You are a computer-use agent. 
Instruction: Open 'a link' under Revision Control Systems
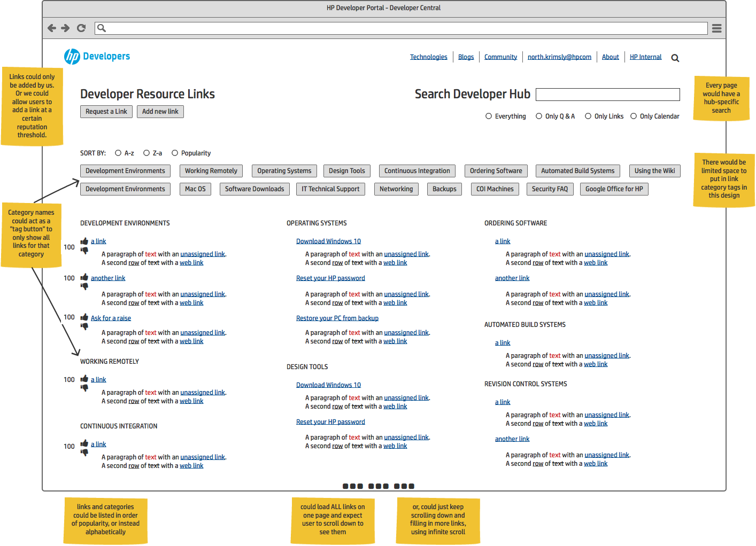pyautogui.click(x=503, y=402)
